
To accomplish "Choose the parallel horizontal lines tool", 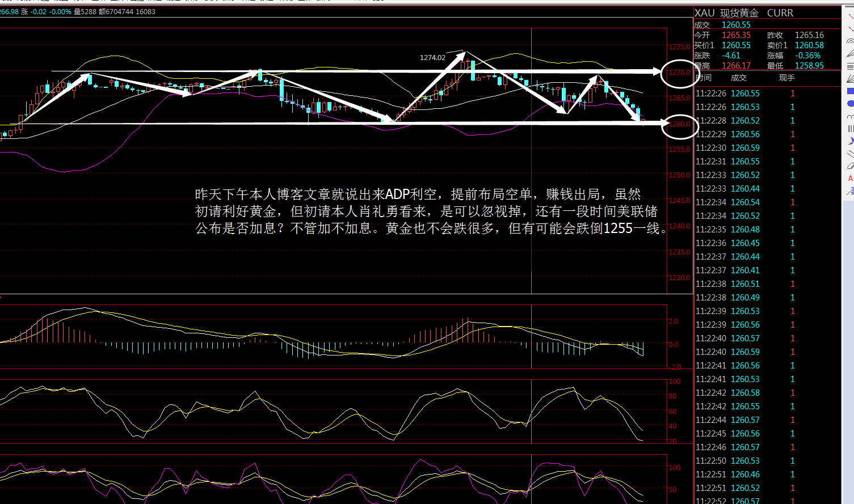I will (850, 66).
